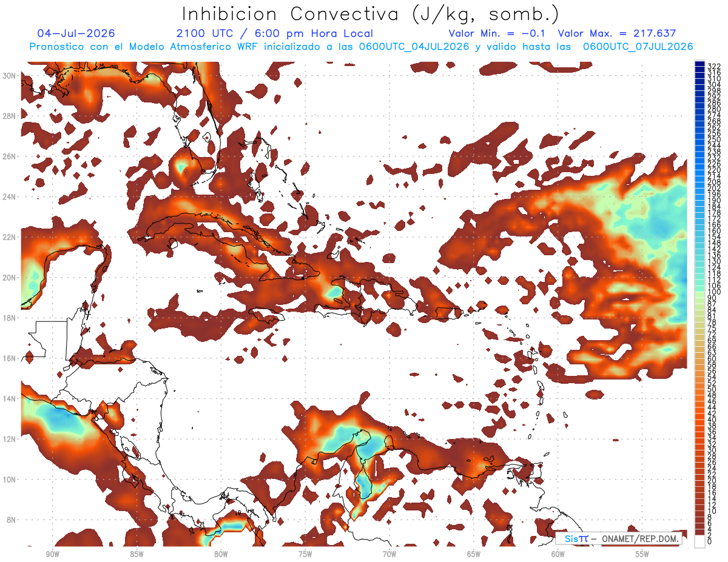The height and width of the screenshot is (562, 728).
Task: Click the '80W' longitude label
Action: pos(221,554)
